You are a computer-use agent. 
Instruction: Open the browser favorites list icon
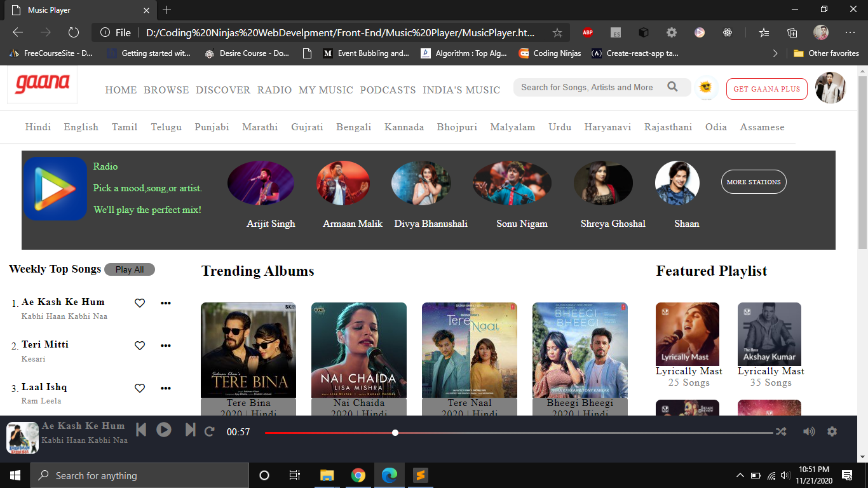click(x=764, y=32)
